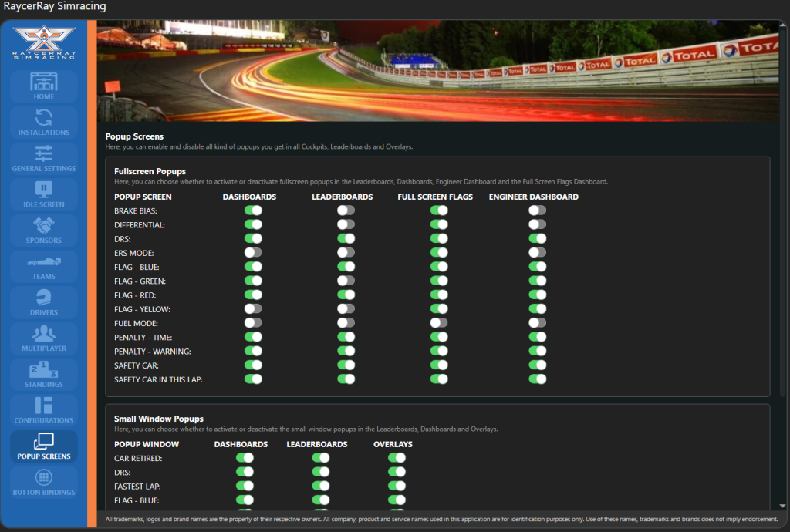Screen dimensions: 790x532
Task: Click the RaycerRay Simracing logo
Action: click(44, 42)
